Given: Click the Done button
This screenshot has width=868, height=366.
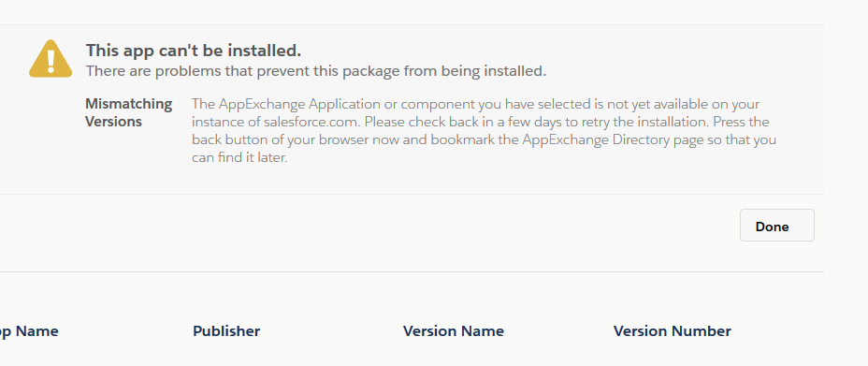Looking at the screenshot, I should tap(776, 226).
